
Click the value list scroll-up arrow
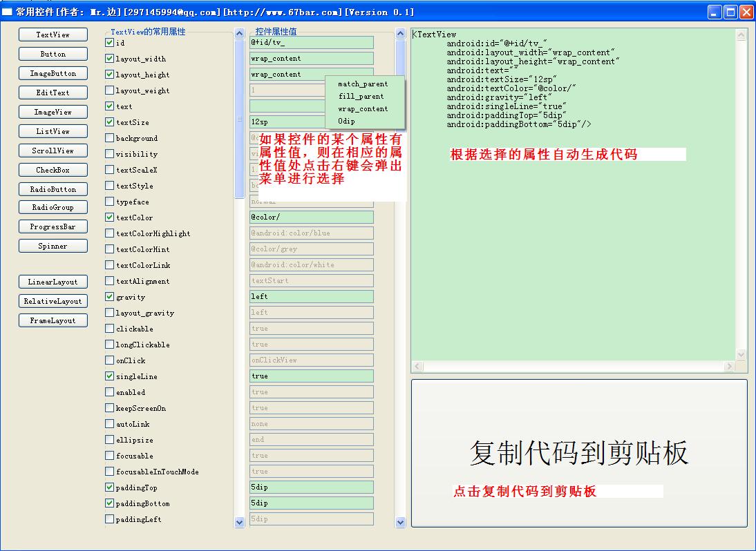(400, 33)
